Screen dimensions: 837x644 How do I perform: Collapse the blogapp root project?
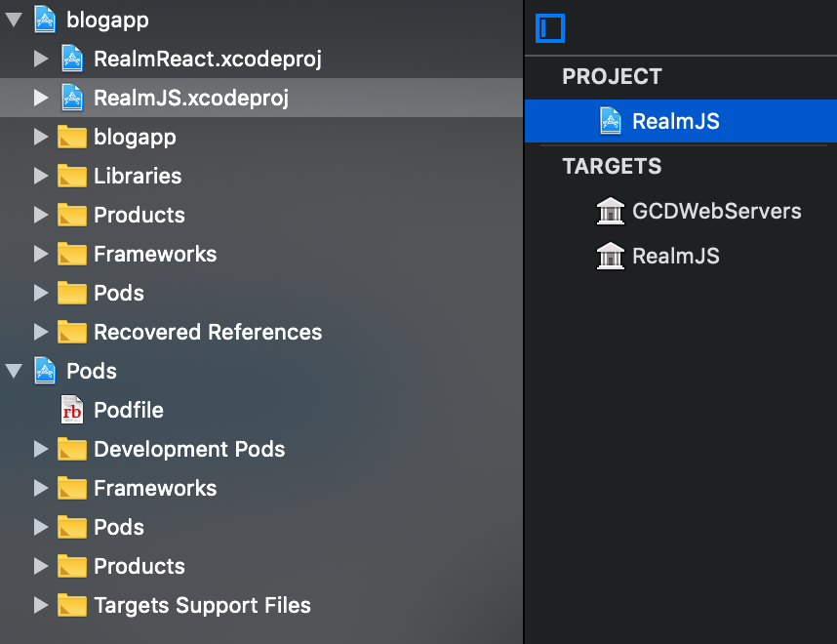(14, 20)
